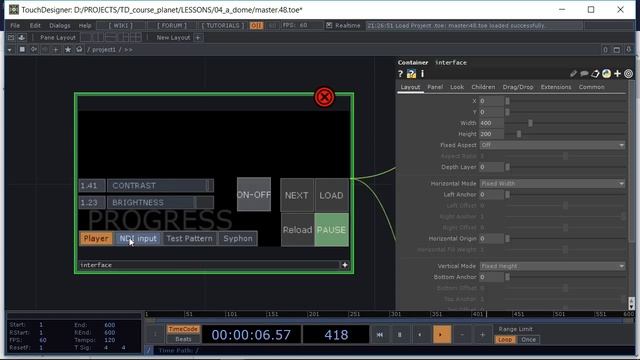Select the Player source button
The height and width of the screenshot is (360, 640).
pyautogui.click(x=96, y=238)
